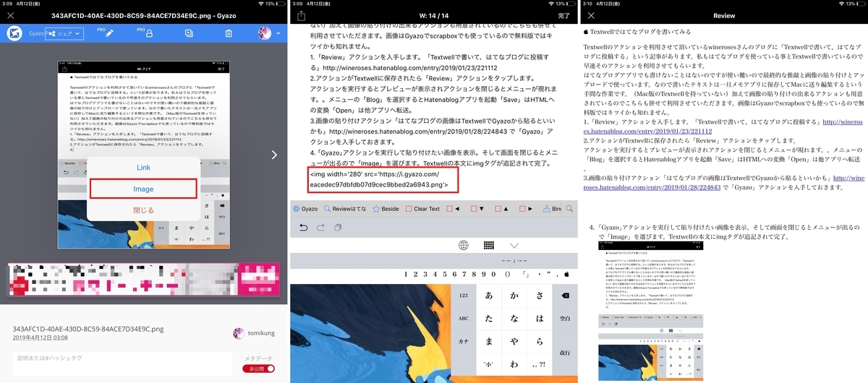Open the user avatar in Gyazo toolbar

[264, 33]
